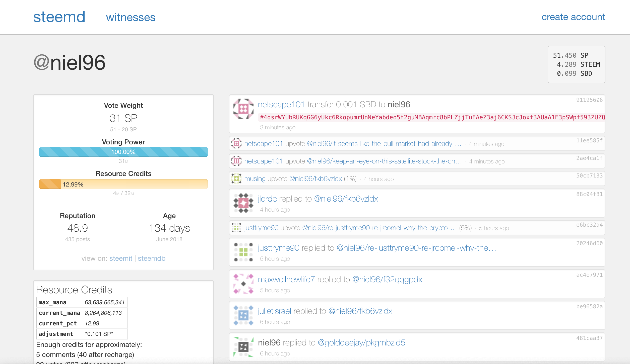This screenshot has height=364, width=630.
Task: View the account on steemit
Action: 121,258
